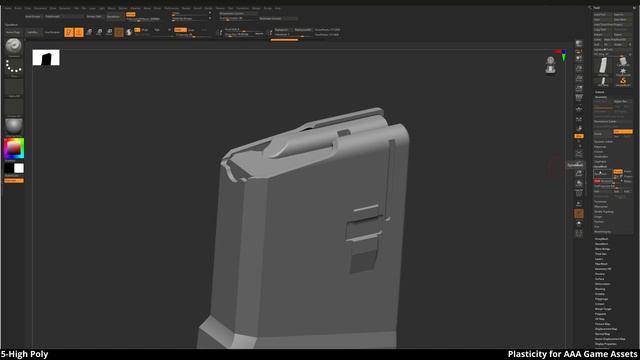Activate Scale mode icon in top shelf
The height and width of the screenshot is (360, 640).
click(99, 32)
